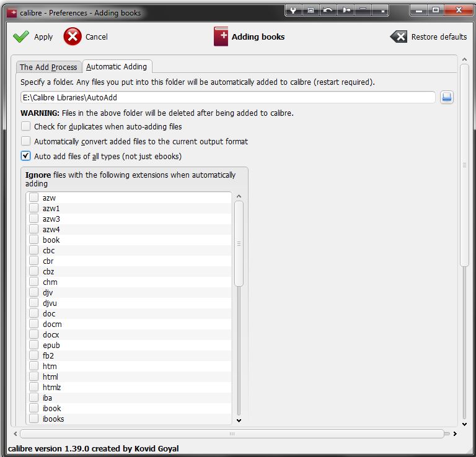
Task: Click the red Cancel X icon
Action: pos(73,37)
